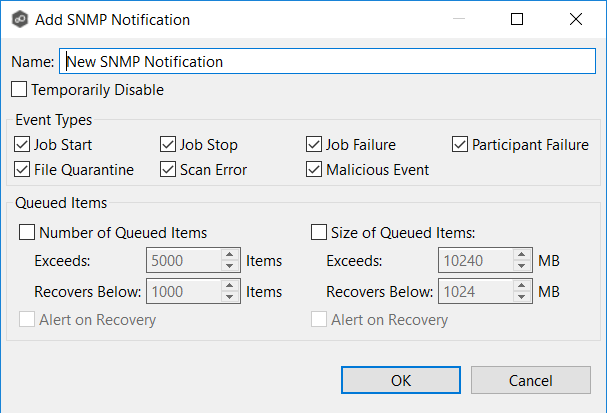Enable Size of Queued Items alert

[319, 233]
